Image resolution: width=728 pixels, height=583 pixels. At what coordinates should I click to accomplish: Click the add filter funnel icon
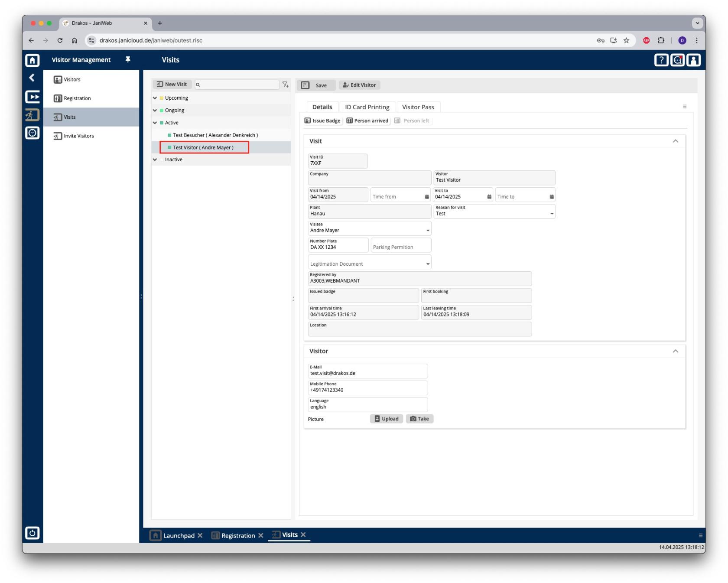click(285, 85)
